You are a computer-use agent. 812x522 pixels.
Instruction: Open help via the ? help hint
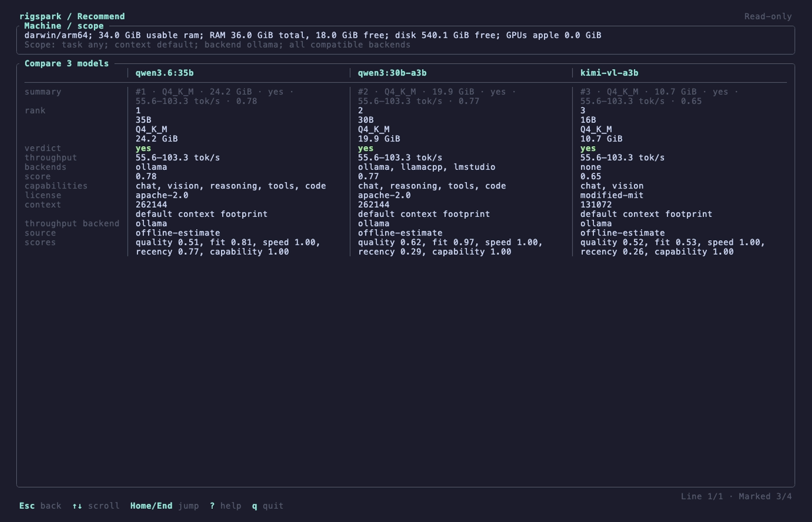[225, 506]
